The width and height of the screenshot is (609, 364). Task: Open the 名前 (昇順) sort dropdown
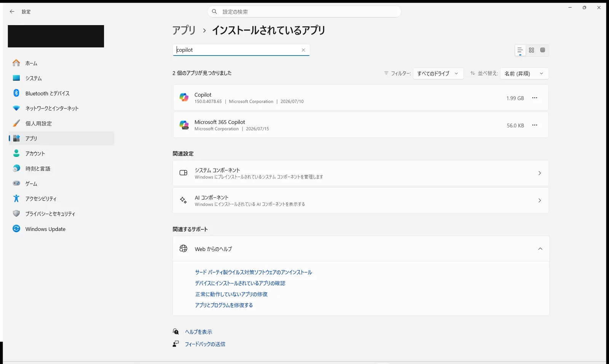pyautogui.click(x=524, y=73)
